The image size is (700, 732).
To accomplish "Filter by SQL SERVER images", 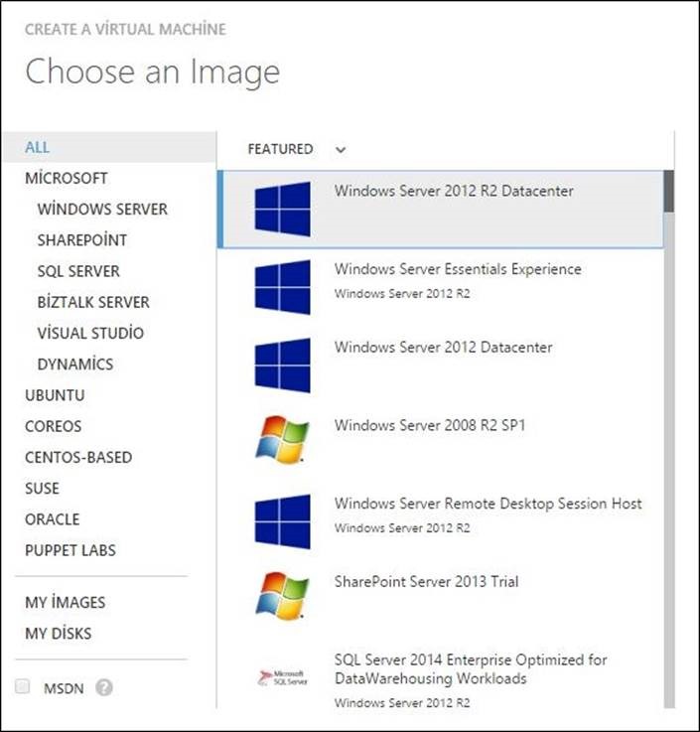I will point(78,271).
